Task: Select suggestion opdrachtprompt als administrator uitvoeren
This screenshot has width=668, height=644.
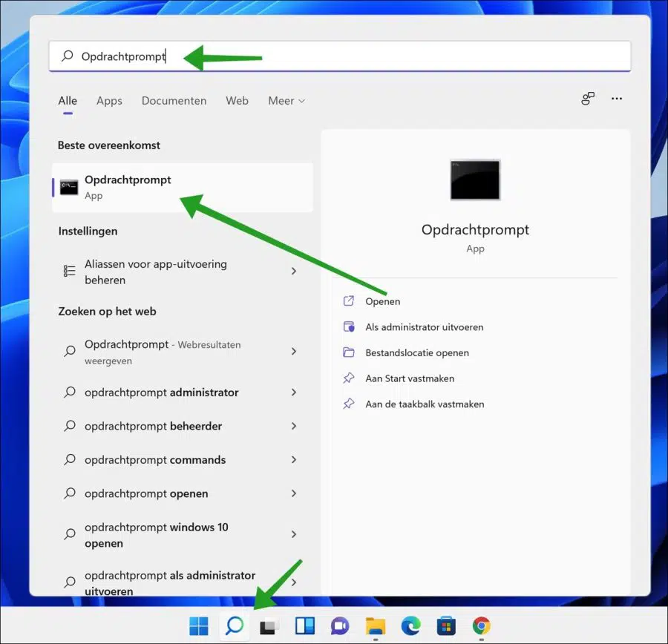Action: coord(183,582)
